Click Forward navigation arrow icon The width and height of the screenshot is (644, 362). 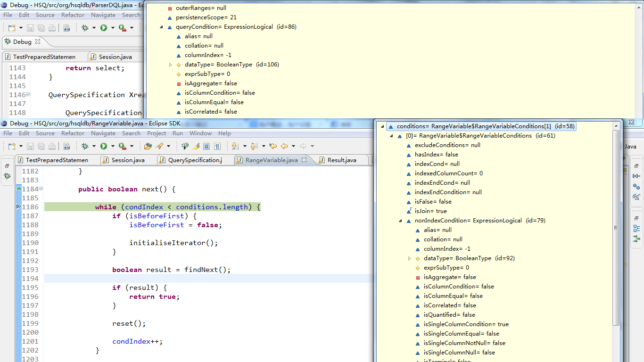click(x=303, y=146)
